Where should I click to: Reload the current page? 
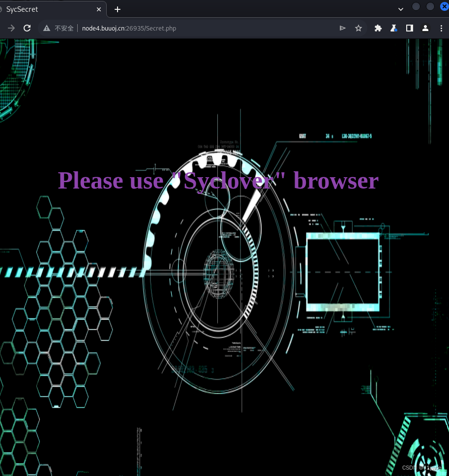pos(27,28)
